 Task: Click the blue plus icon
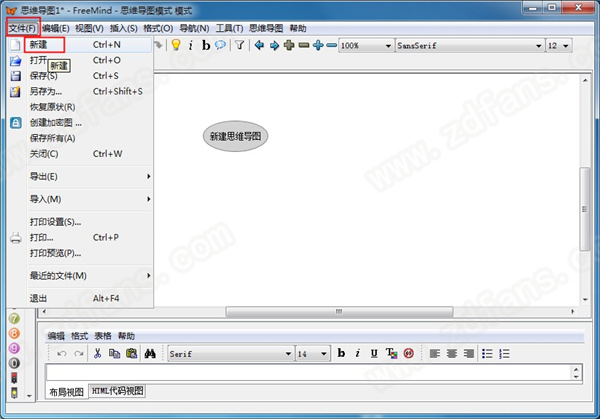[318, 45]
